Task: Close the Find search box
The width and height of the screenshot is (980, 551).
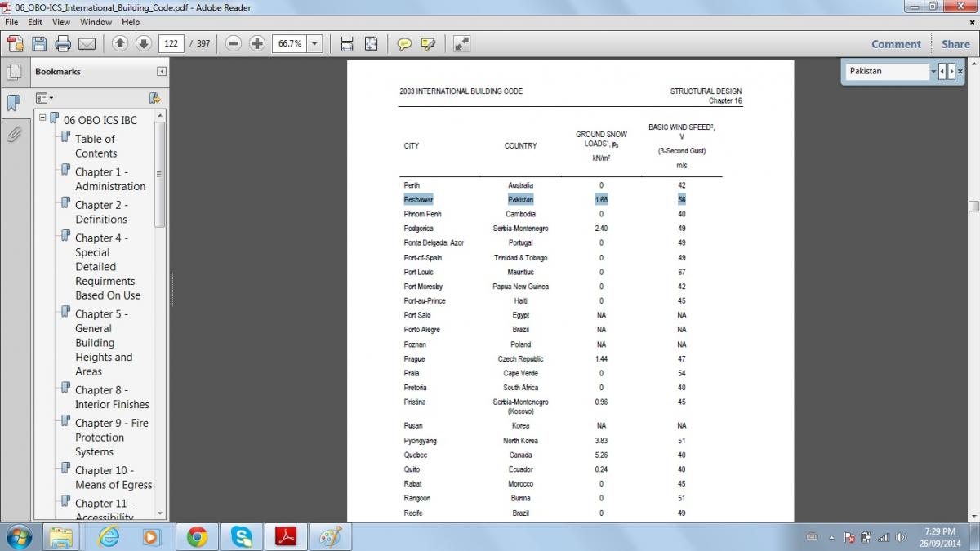Action: click(x=960, y=71)
